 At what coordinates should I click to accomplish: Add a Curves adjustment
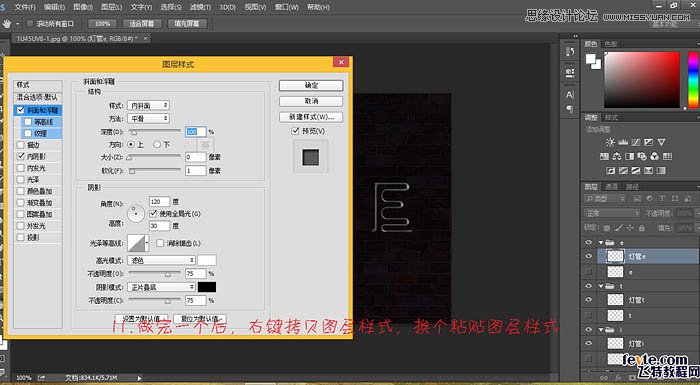click(636, 142)
